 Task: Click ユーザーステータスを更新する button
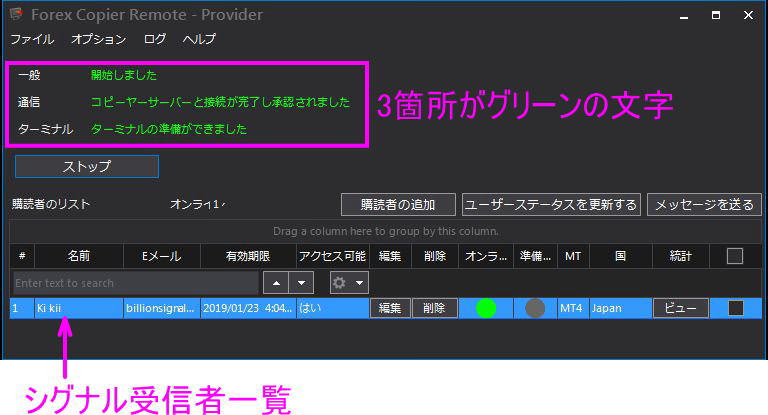coord(551,204)
